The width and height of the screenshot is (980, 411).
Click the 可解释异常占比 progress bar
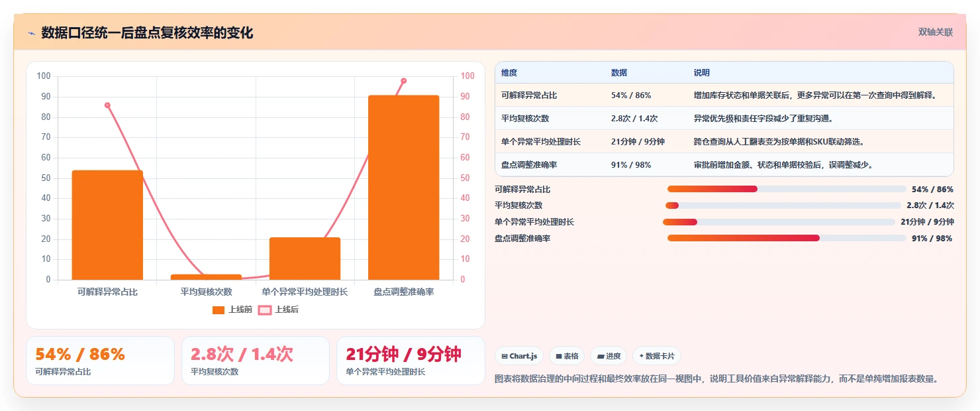click(x=787, y=189)
